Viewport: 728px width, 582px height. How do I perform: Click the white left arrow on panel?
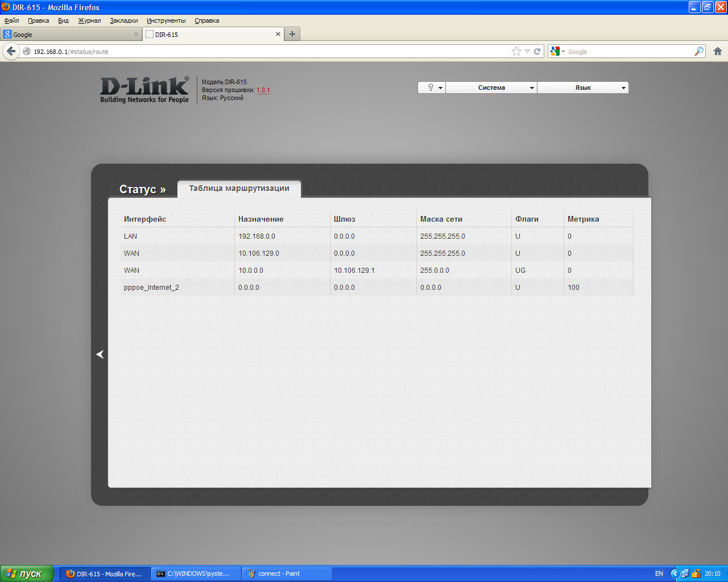(100, 354)
